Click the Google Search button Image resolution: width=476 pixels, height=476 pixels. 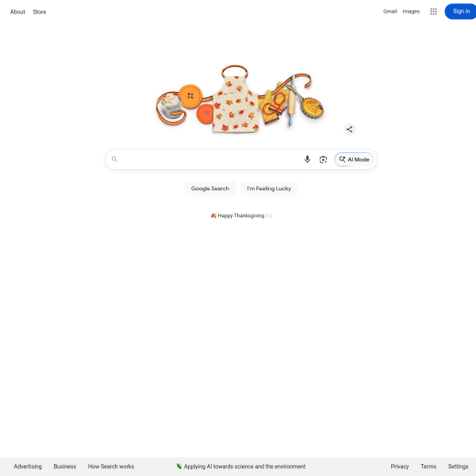tap(210, 189)
